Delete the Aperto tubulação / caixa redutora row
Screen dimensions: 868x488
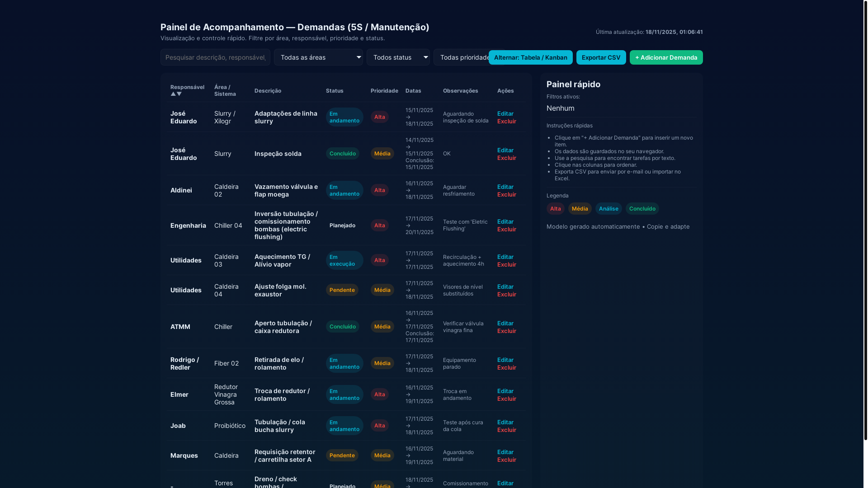pyautogui.click(x=507, y=331)
